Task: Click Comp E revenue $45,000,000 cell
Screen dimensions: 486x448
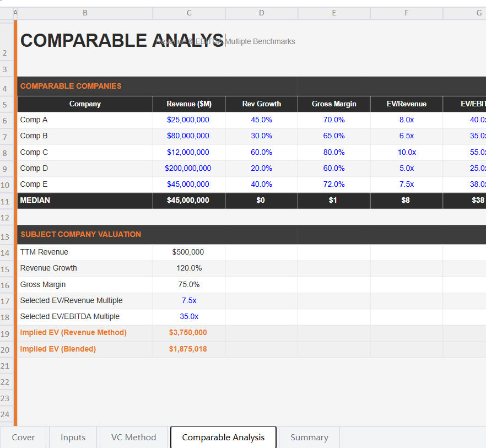Action: point(188,185)
